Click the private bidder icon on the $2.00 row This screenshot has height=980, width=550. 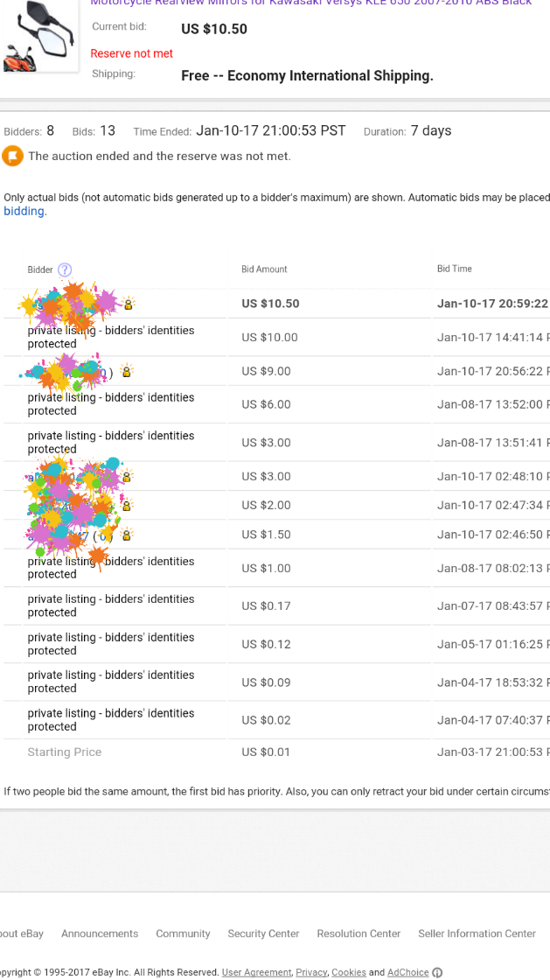[x=127, y=506]
